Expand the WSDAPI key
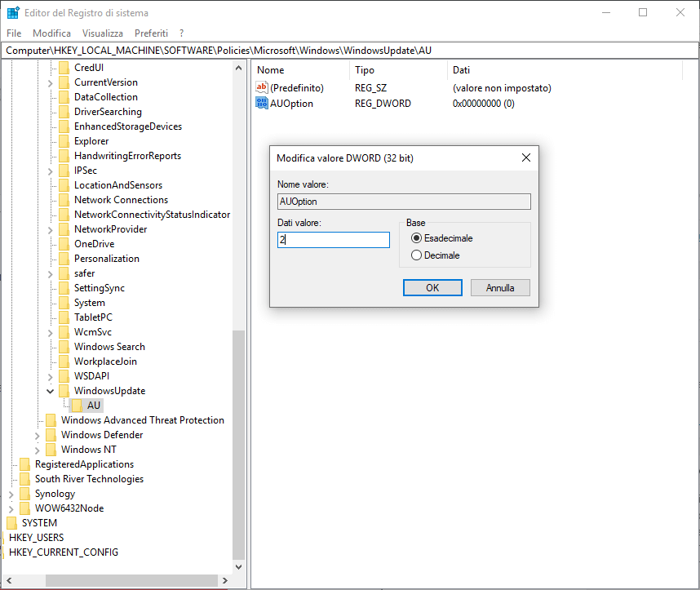The image size is (700, 590). (x=50, y=377)
